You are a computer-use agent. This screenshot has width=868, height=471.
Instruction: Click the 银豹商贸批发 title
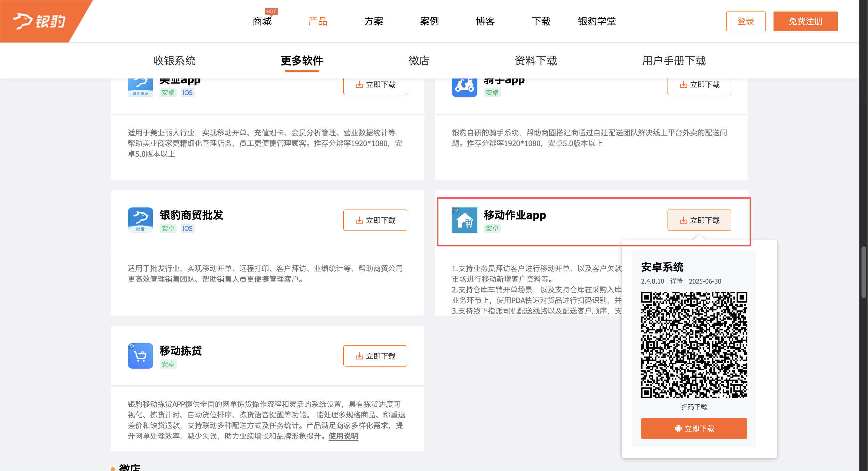[x=191, y=215]
